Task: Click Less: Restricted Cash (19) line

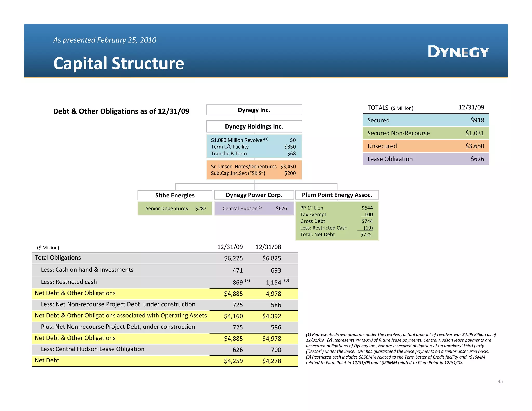Action: [x=336, y=228]
